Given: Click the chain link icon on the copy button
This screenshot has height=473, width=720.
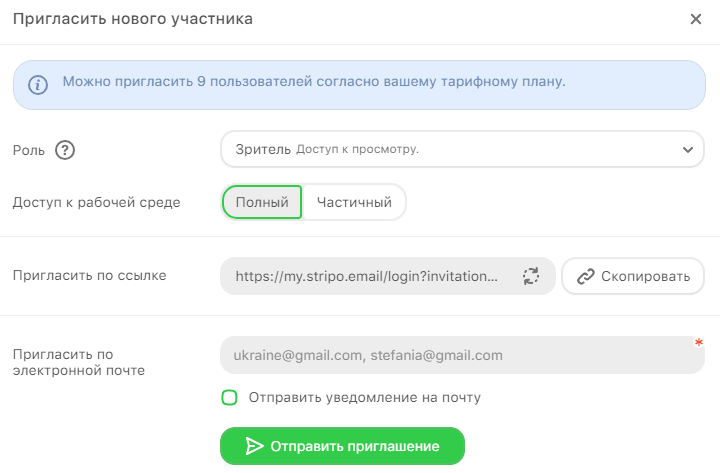Looking at the screenshot, I should point(585,276).
